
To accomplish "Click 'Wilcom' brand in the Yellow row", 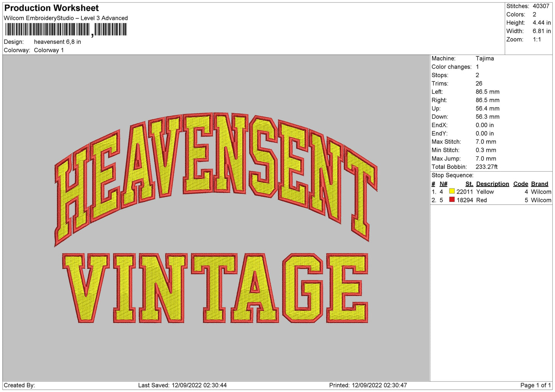I will coord(541,192).
